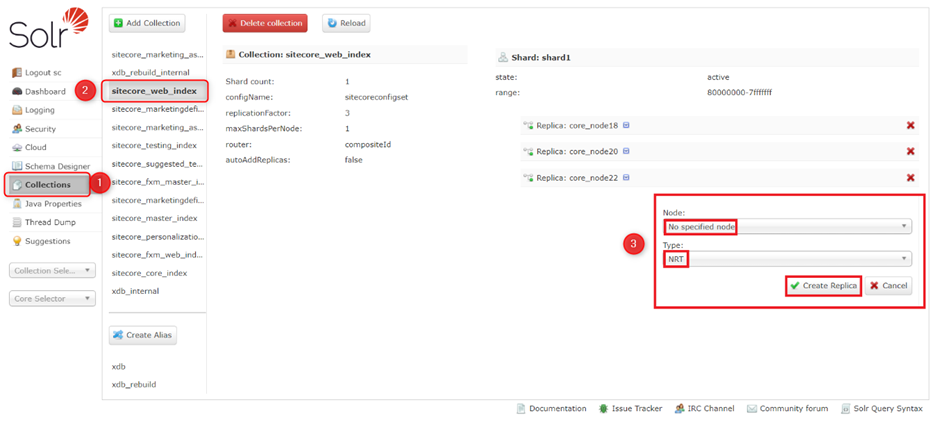Click the Solr logo
This screenshot has width=940, height=423.
[49, 28]
